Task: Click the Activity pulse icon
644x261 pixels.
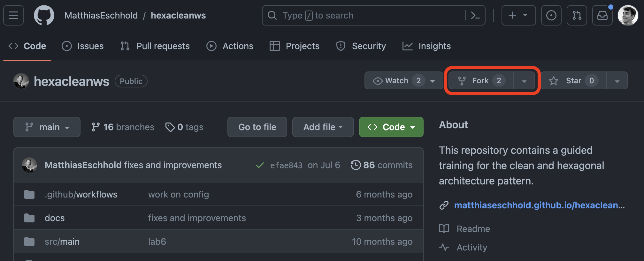Action: click(444, 247)
